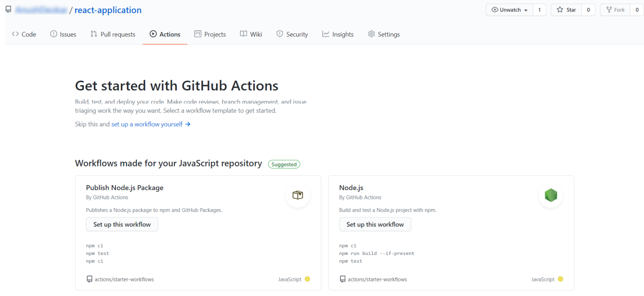Click the Wiki book icon

[243, 34]
